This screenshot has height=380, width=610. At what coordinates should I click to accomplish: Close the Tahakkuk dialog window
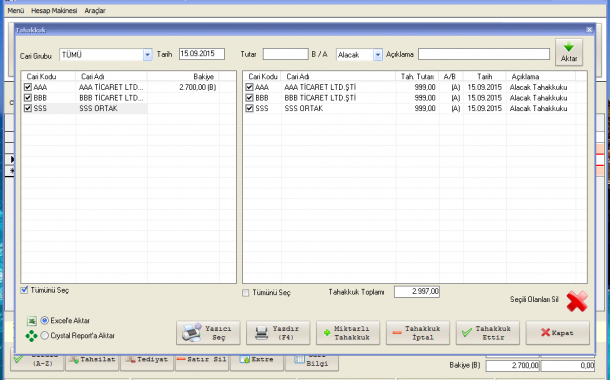tap(589, 30)
